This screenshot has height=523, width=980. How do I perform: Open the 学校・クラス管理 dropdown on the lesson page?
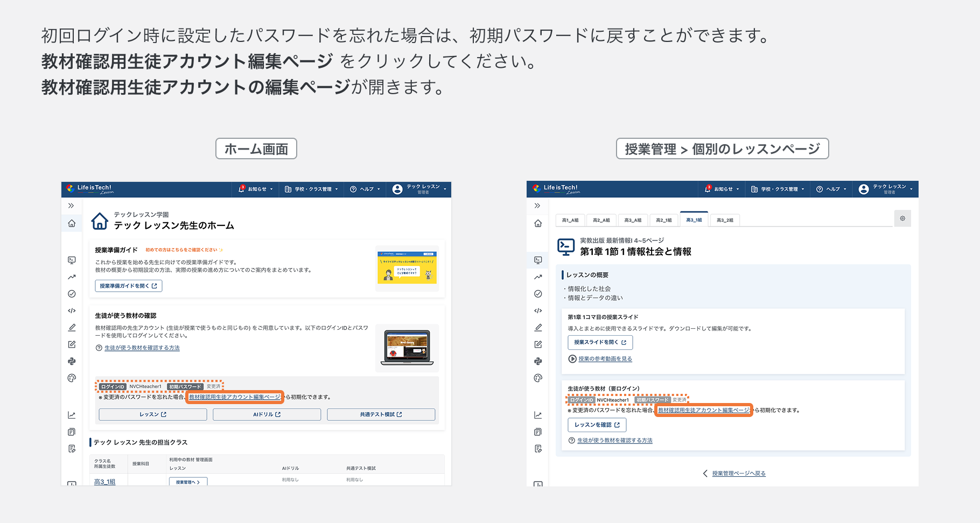pyautogui.click(x=778, y=189)
